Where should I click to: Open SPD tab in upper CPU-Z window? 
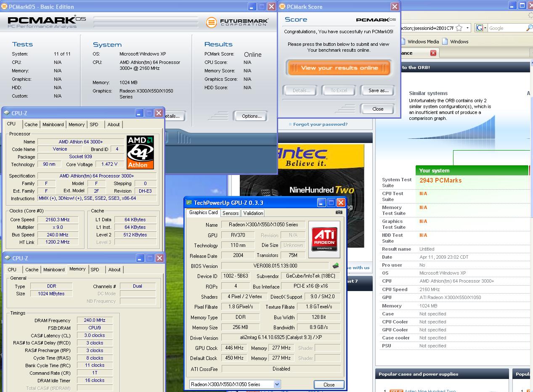94,124
